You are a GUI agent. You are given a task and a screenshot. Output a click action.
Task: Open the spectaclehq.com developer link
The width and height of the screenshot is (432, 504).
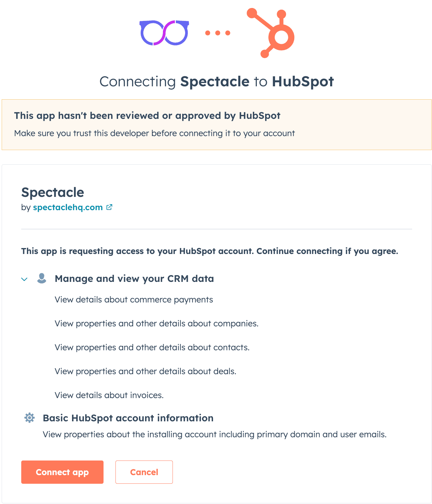[x=68, y=208]
